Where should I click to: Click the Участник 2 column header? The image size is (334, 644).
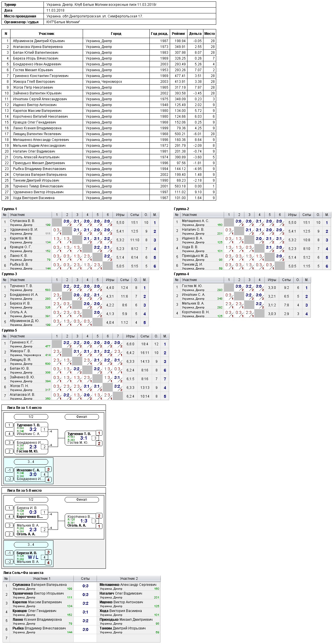pyautogui.click(x=129, y=579)
